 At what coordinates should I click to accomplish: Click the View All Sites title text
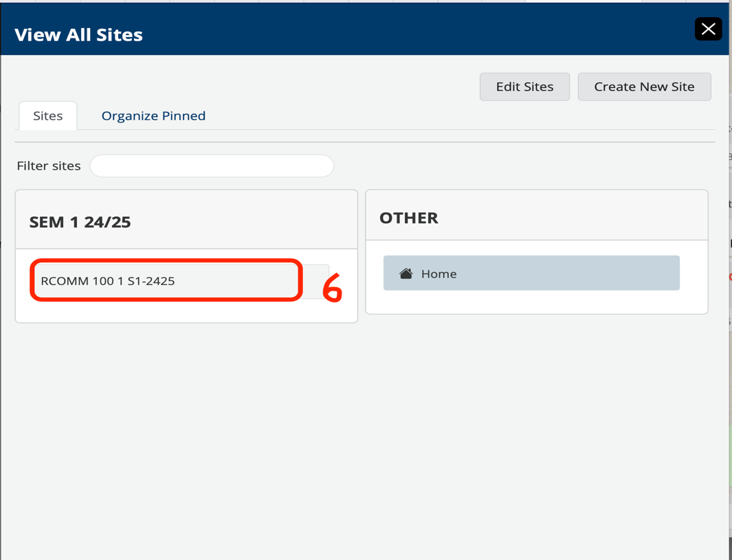pyautogui.click(x=78, y=34)
